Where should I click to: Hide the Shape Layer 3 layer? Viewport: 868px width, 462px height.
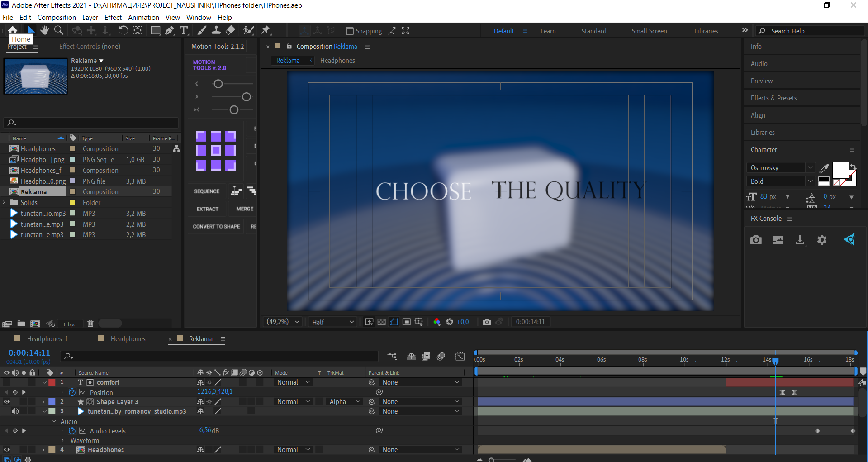[7, 402]
